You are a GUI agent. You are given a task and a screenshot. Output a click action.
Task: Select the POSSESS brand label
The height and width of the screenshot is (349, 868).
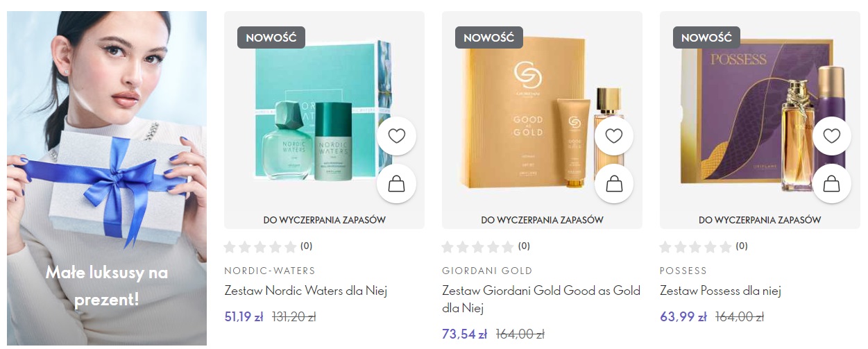point(683,271)
